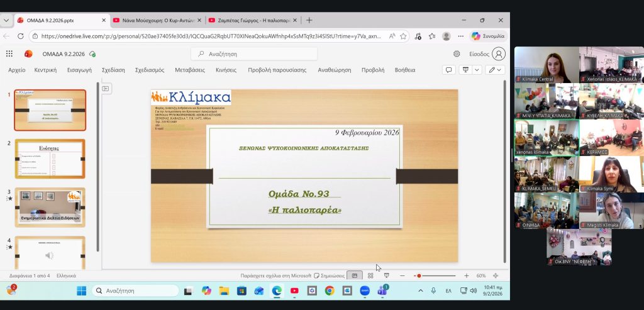
Task: Select slide 3 thumbnail Ενημερωτικό Δελτίο
Action: tap(50, 207)
